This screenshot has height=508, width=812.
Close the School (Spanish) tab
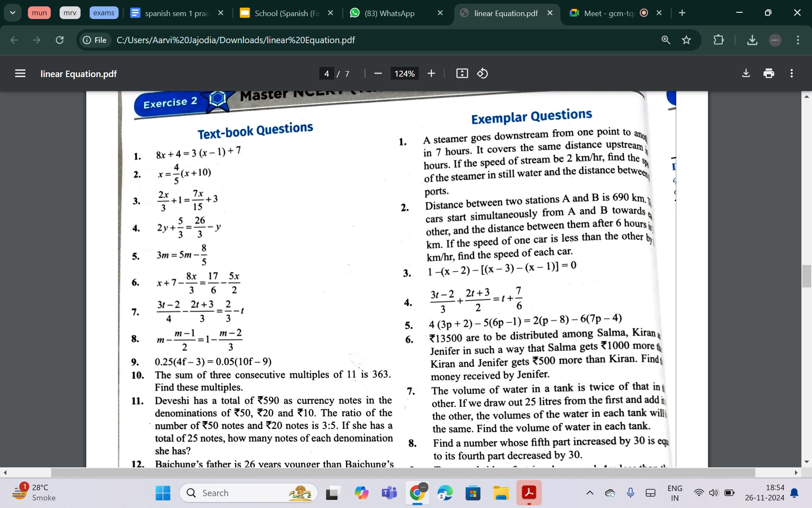pyautogui.click(x=331, y=13)
